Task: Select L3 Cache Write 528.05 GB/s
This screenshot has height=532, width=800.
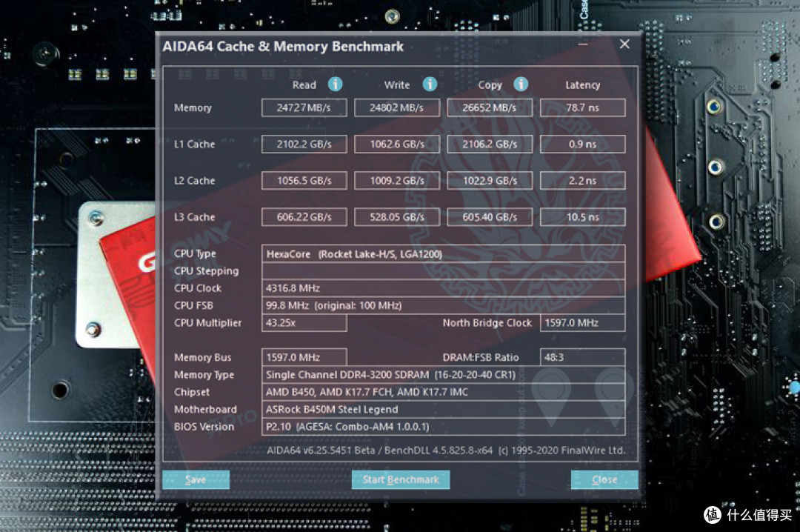Action: [x=397, y=217]
